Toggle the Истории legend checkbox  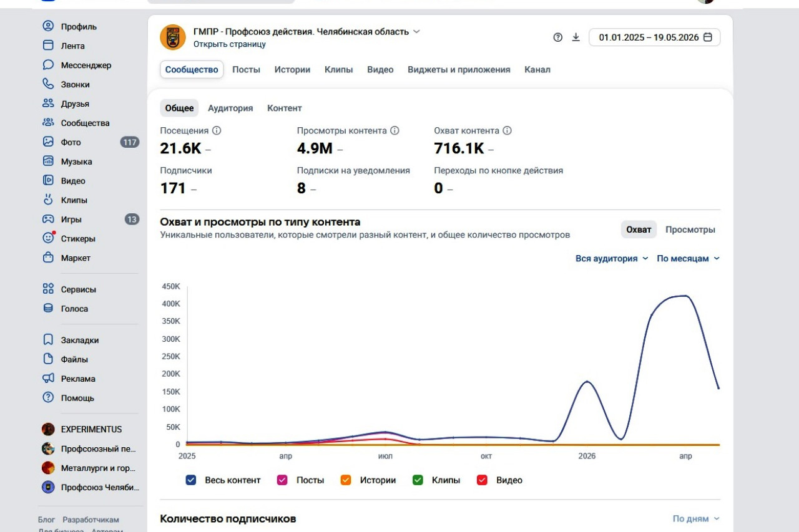tap(346, 480)
